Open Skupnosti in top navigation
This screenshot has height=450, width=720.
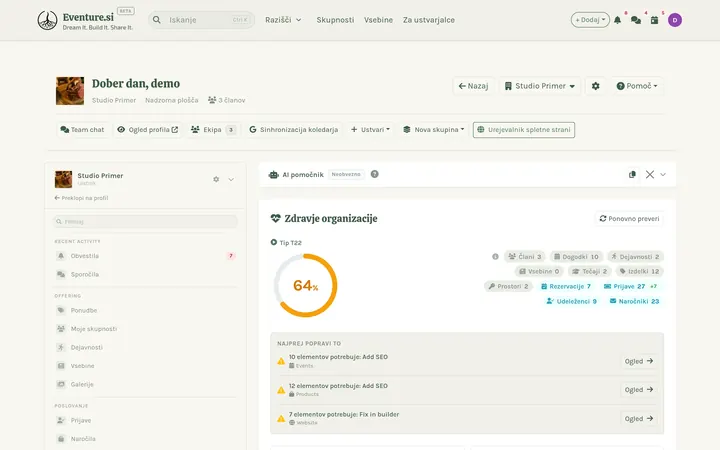coord(335,20)
